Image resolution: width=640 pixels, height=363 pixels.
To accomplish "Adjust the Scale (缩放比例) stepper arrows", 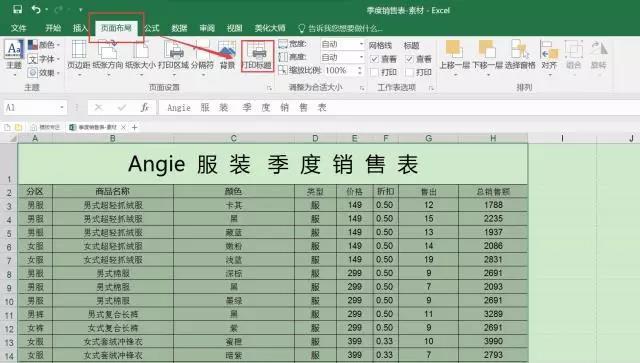I will point(360,70).
